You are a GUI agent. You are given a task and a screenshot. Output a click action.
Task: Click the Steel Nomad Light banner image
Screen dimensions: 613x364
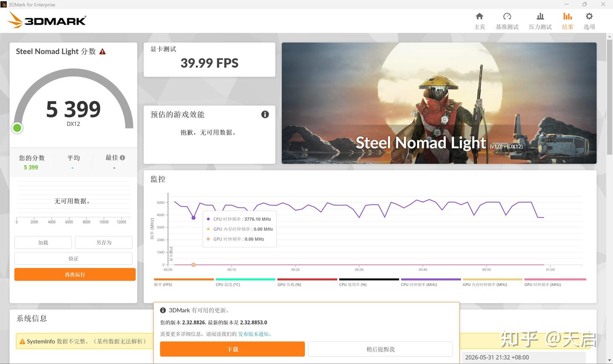click(x=439, y=103)
